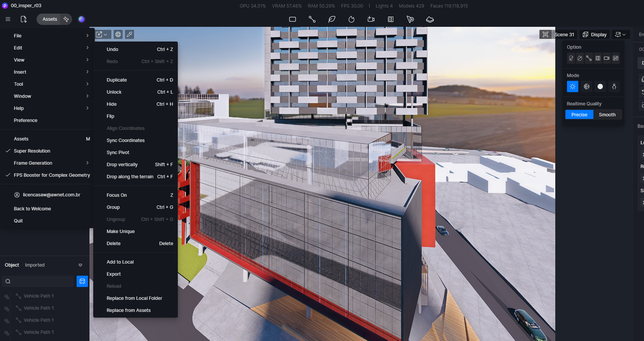The width and height of the screenshot is (644, 341).
Task: Click the search magnifier icon in Object panel
Action: point(8,281)
